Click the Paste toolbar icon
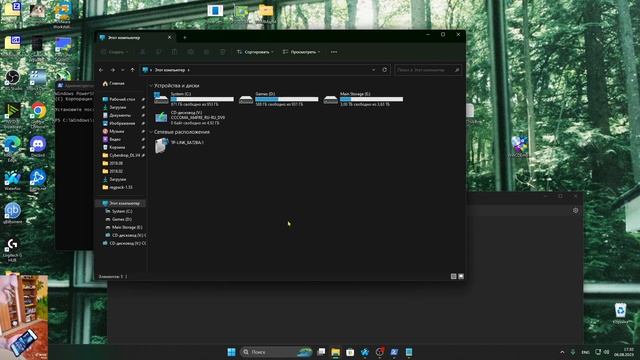 click(174, 52)
